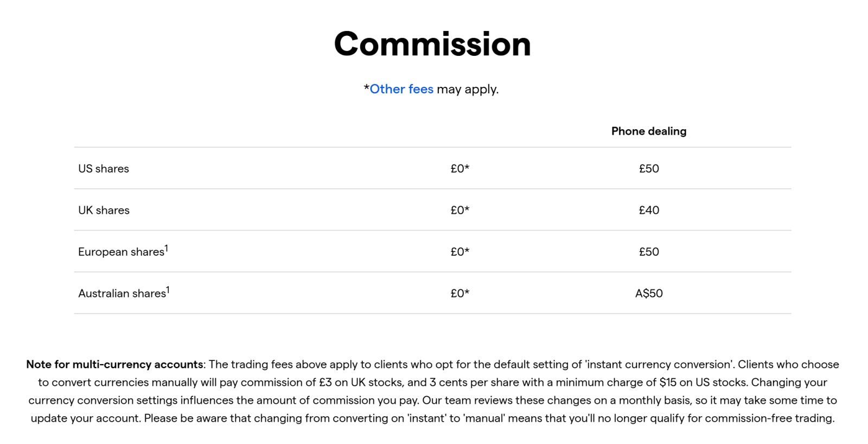
Task: Click the Commission page heading
Action: [x=432, y=44]
